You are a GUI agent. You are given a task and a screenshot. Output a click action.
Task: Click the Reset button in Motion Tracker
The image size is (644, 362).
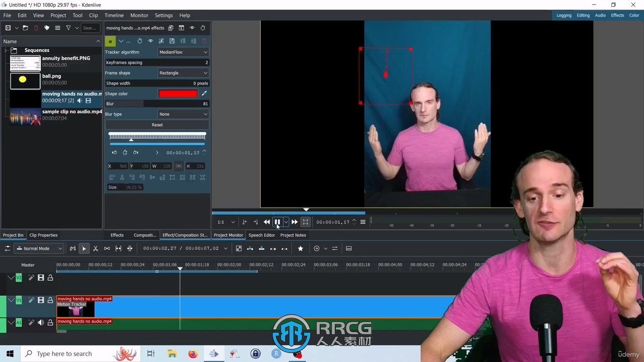[x=157, y=125]
